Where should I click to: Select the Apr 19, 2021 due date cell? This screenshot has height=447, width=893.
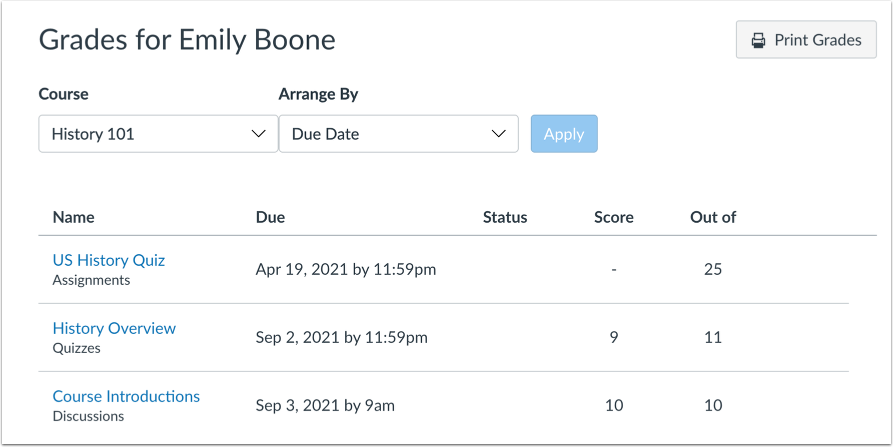click(345, 270)
